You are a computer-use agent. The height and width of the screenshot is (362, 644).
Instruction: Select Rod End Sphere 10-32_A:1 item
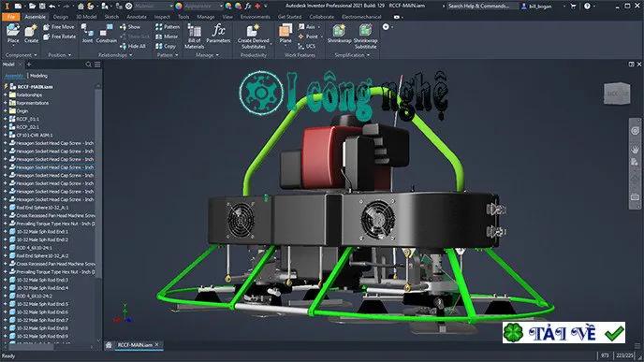click(38, 208)
